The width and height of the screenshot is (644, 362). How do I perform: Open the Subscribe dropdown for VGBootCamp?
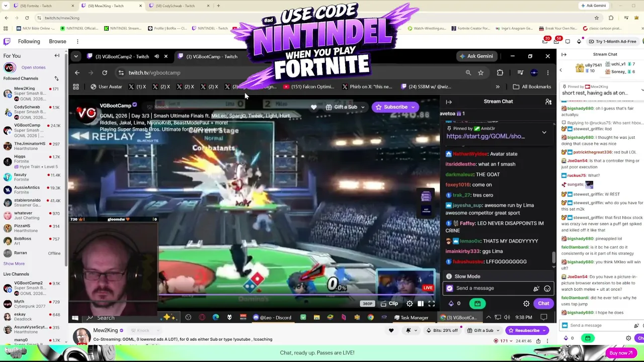(x=413, y=107)
